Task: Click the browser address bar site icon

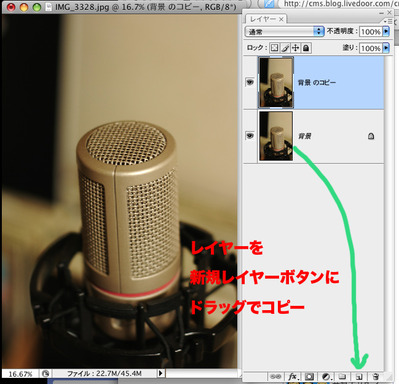Action: point(269,3)
